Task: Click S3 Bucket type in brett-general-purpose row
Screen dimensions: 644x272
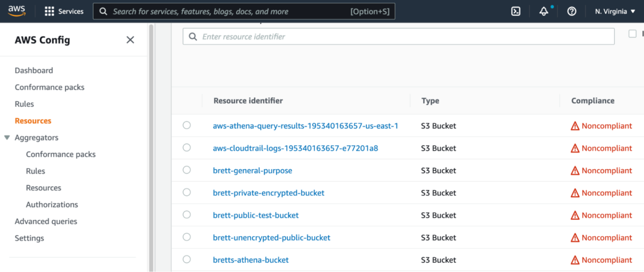Action: [x=439, y=171]
